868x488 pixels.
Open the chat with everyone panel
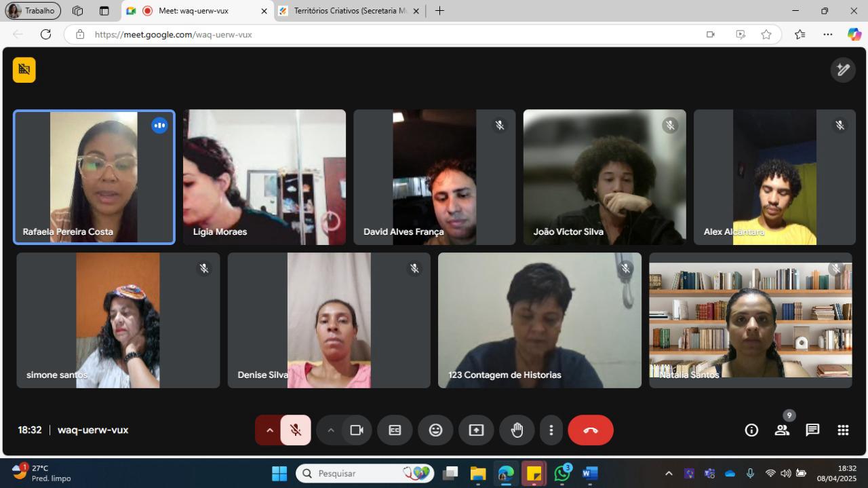pos(812,430)
